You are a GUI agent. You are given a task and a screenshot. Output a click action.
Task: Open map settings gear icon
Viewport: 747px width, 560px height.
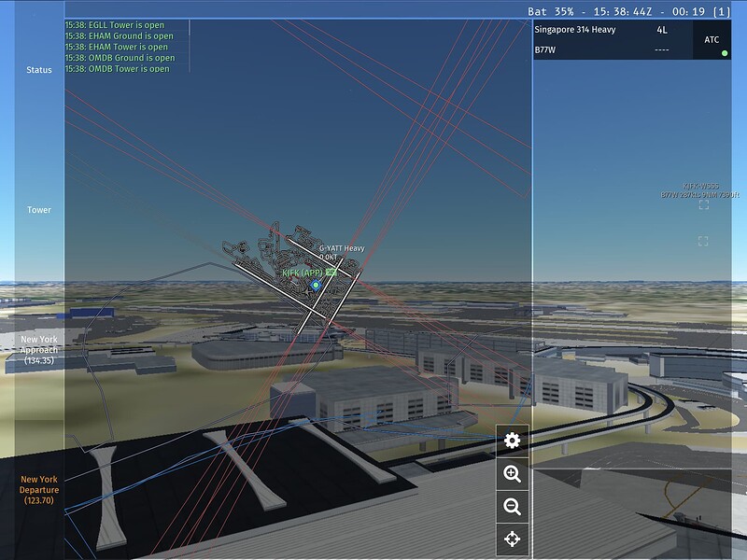pyautogui.click(x=512, y=441)
